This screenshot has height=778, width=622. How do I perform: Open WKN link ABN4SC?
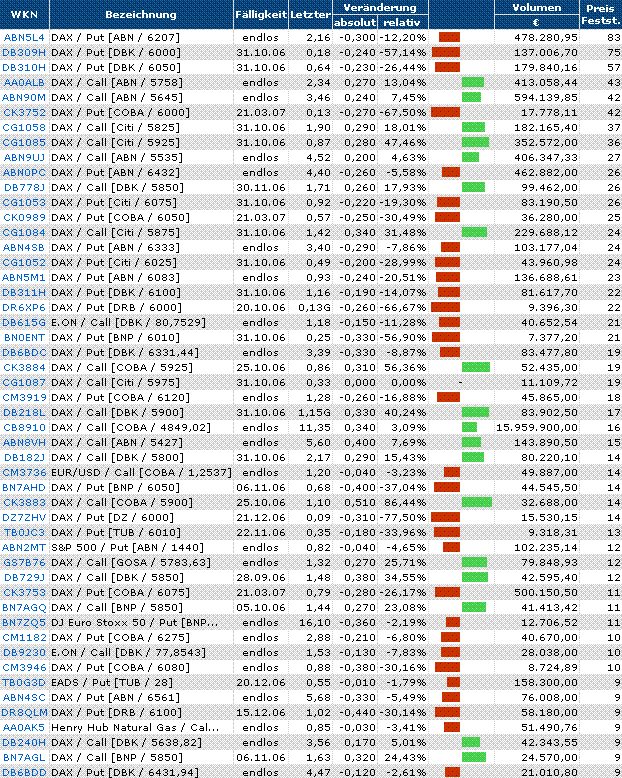tap(24, 698)
